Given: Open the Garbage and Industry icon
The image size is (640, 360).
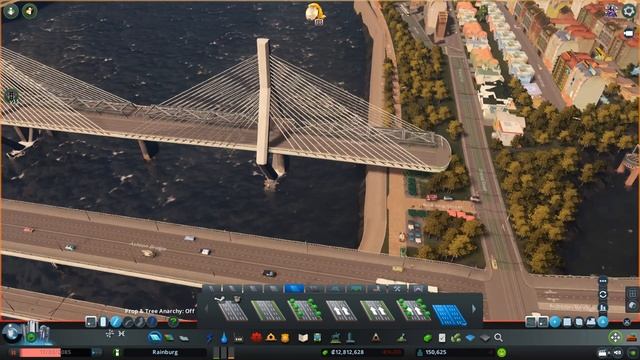Looking at the screenshot, I should [239, 338].
